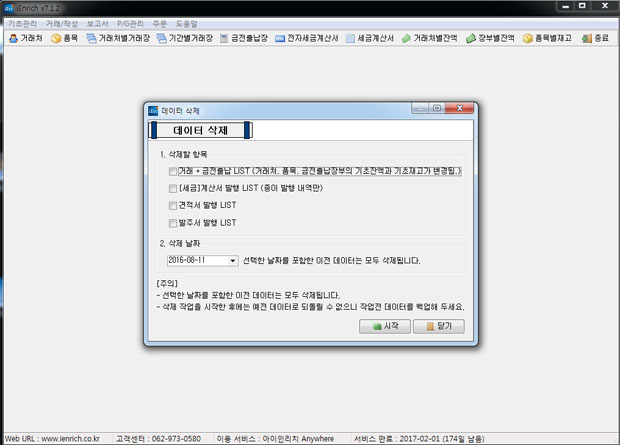Click the 품목 toolbar icon
Image resolution: width=620 pixels, height=445 pixels.
tap(64, 38)
